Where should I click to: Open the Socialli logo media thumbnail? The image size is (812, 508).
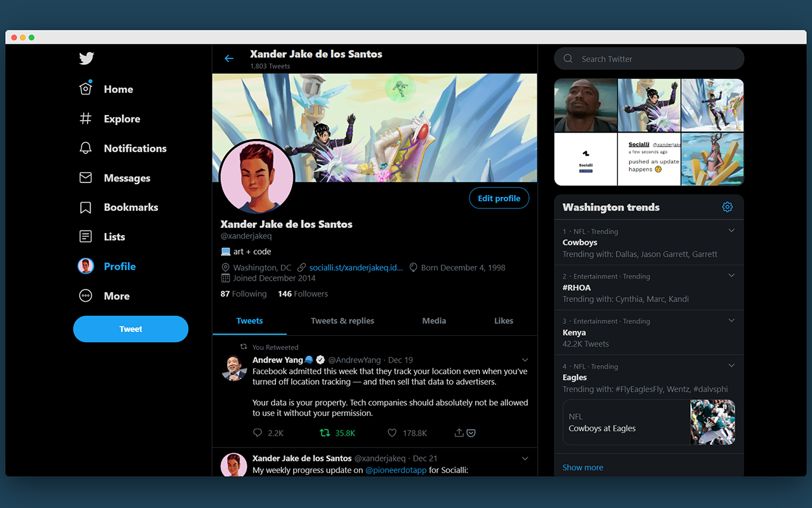click(586, 159)
